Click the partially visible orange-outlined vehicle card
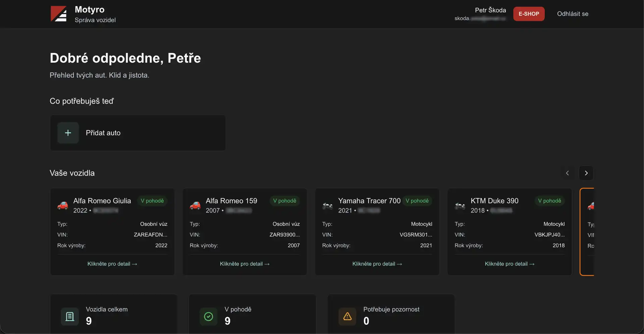 tap(588, 232)
